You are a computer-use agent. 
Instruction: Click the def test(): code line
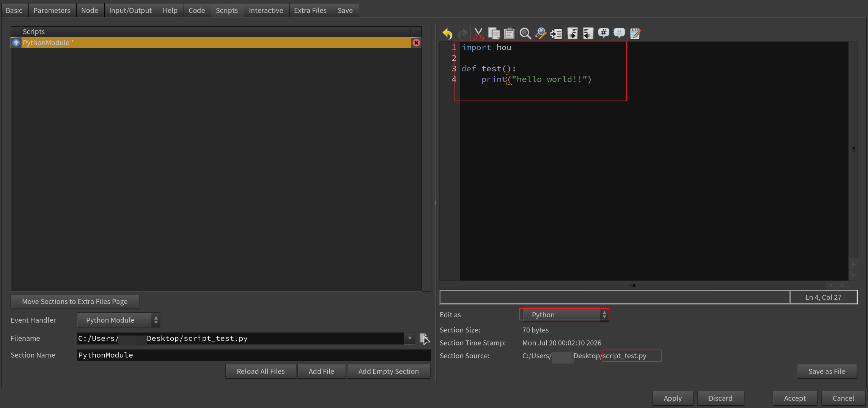pyautogui.click(x=489, y=69)
